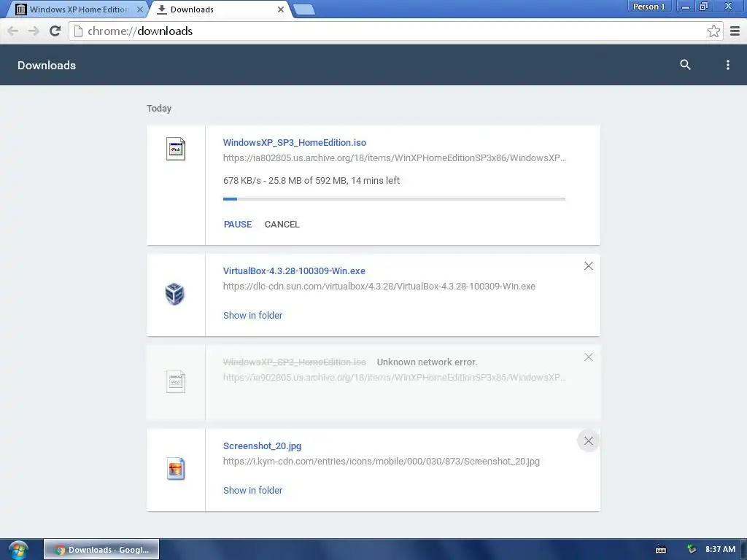Click the download speed and time-left status text
Image resolution: width=747 pixels, height=560 pixels.
(311, 181)
